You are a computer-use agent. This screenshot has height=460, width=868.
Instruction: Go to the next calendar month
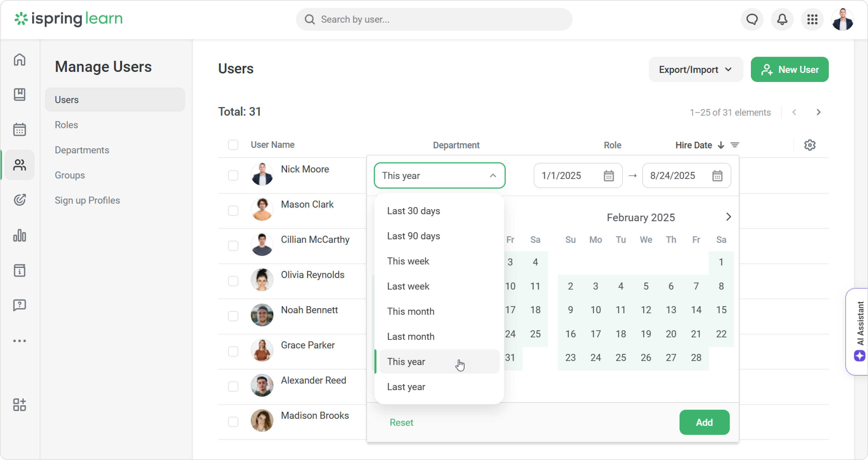tap(728, 217)
